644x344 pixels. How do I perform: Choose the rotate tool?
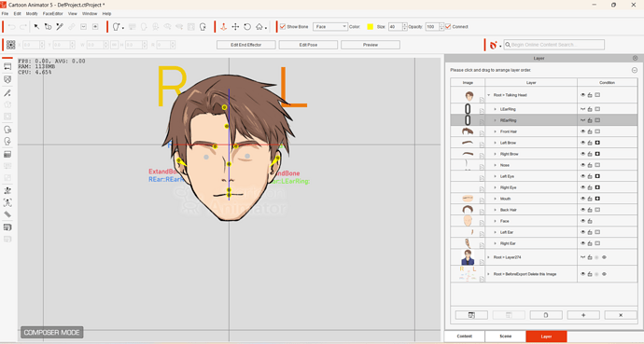[x=247, y=27]
